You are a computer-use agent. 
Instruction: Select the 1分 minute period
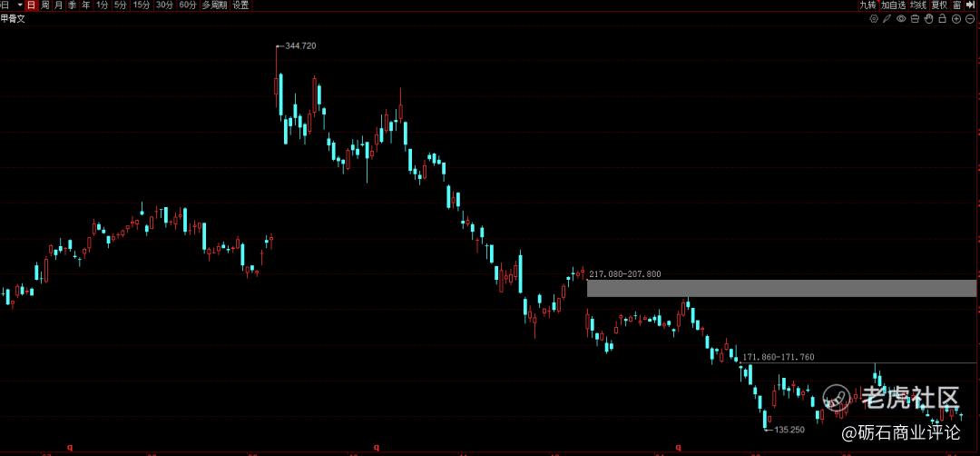click(102, 5)
